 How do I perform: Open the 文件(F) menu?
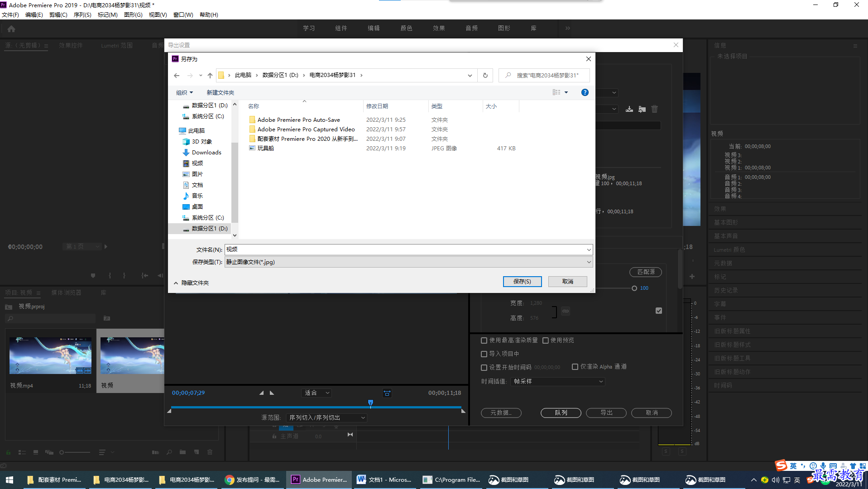tap(10, 15)
